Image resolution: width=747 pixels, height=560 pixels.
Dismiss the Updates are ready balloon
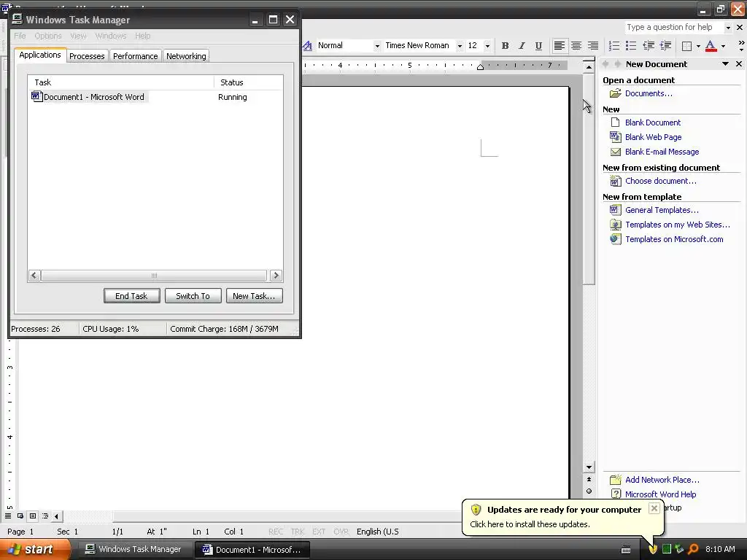coord(654,508)
